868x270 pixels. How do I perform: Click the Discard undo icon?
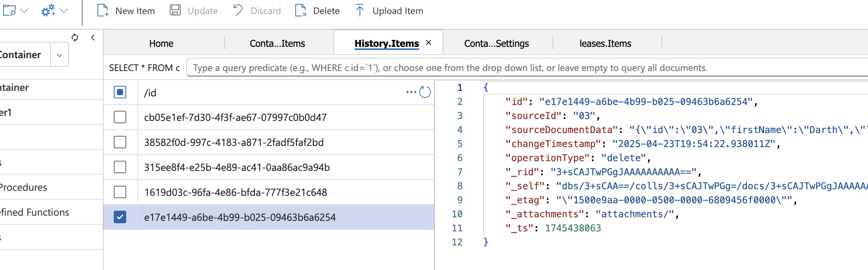coord(238,11)
